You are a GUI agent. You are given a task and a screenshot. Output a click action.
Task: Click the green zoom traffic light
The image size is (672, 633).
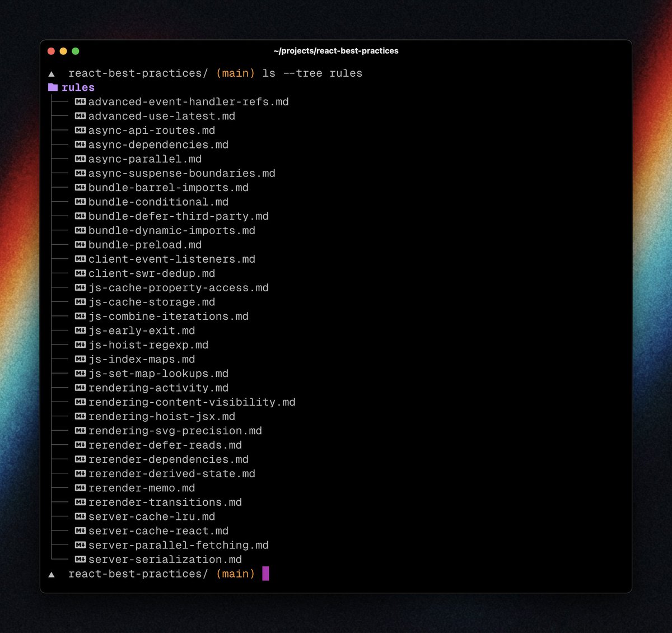(76, 50)
